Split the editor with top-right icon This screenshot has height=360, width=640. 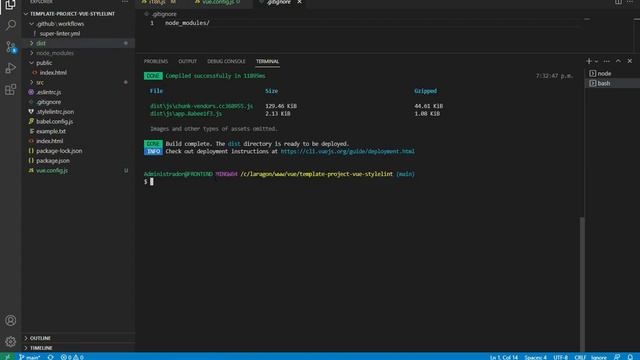point(618,2)
